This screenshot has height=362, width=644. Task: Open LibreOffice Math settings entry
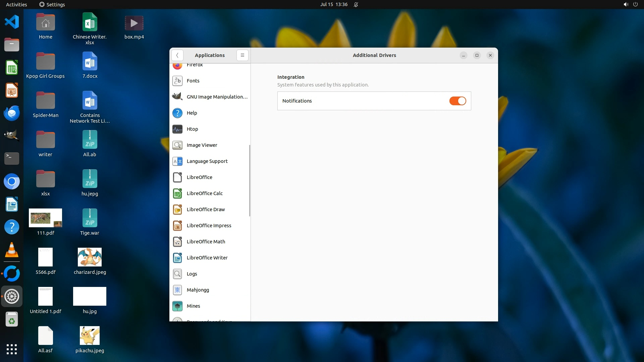tap(206, 242)
